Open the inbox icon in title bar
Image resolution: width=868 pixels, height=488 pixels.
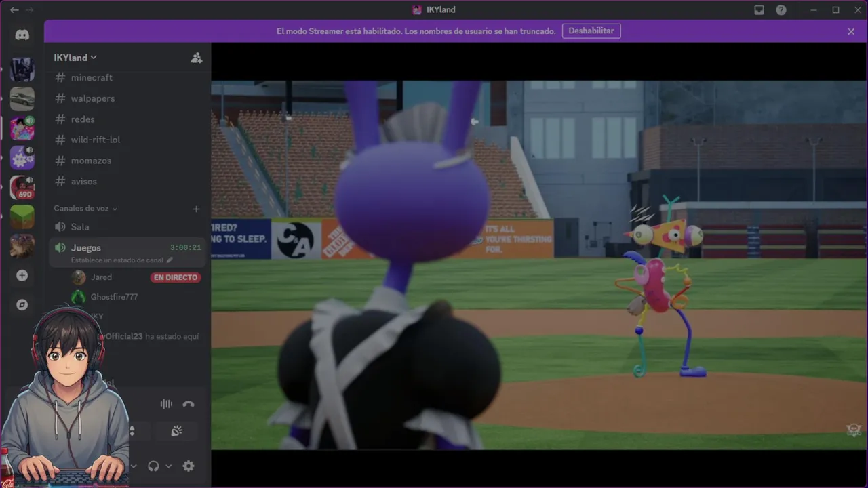(x=759, y=10)
